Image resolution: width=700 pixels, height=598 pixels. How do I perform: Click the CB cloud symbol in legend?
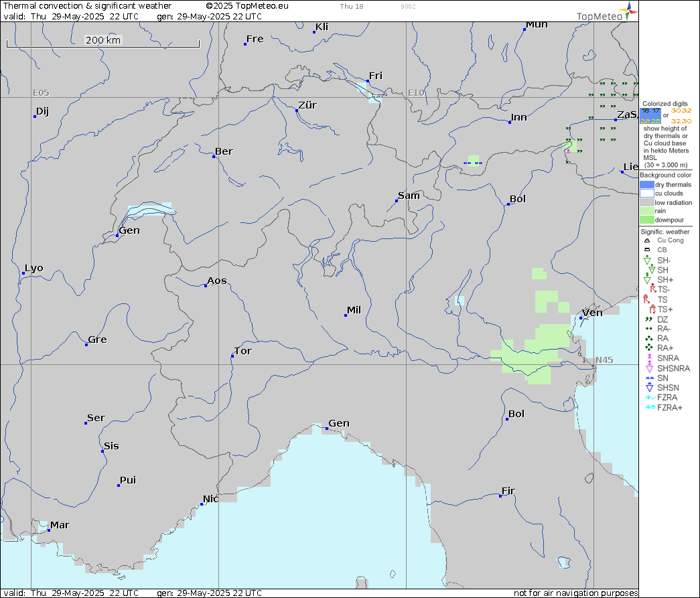coord(647,250)
